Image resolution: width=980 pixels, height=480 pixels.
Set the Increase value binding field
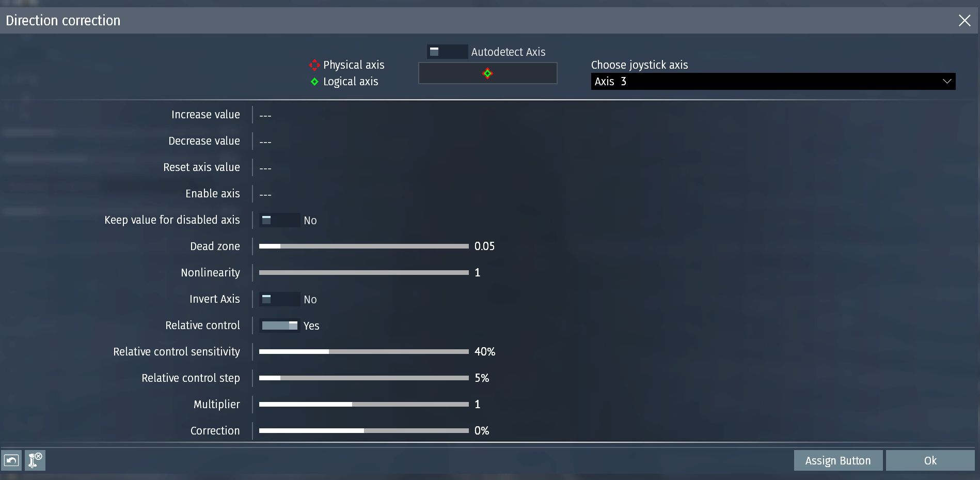point(361,115)
